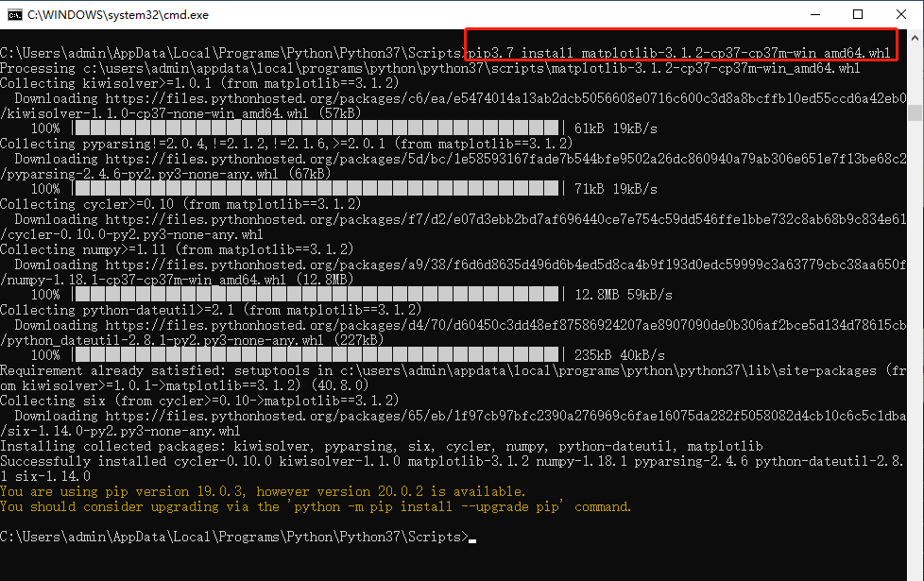Click the numpy download URL
Screen dimensions: 924x581
[x=505, y=265]
